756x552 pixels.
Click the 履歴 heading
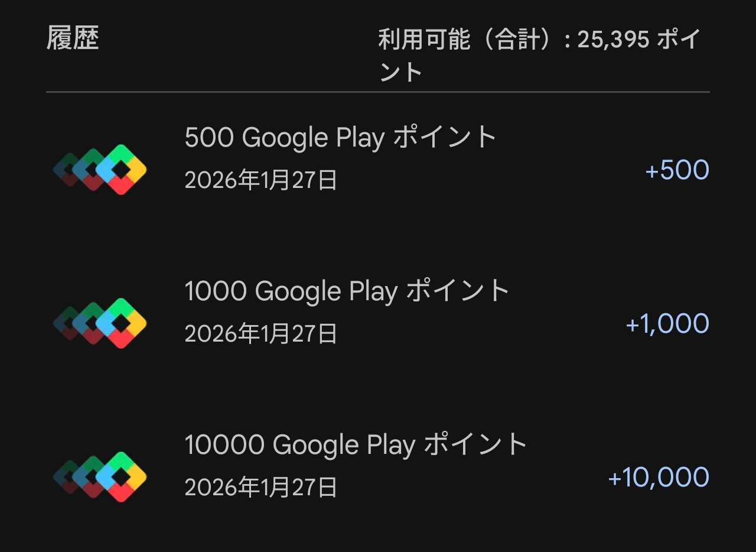73,39
